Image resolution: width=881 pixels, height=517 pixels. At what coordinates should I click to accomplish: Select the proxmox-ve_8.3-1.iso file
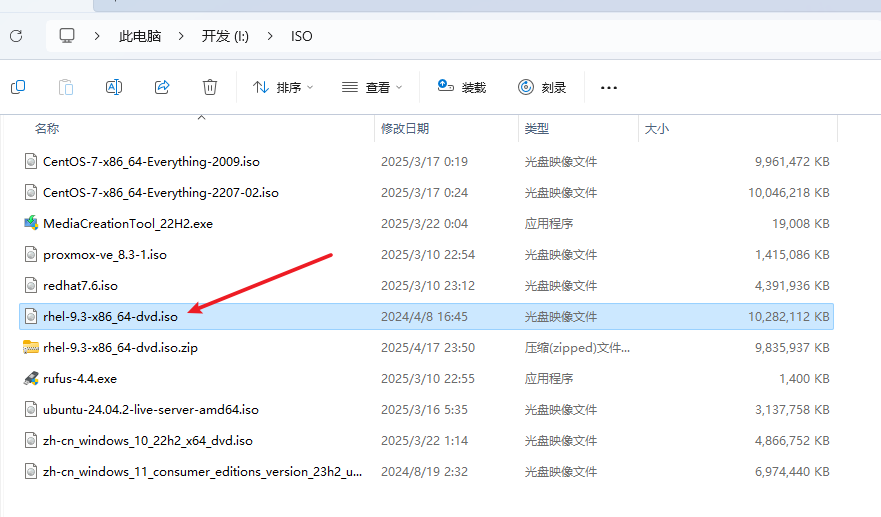click(105, 255)
